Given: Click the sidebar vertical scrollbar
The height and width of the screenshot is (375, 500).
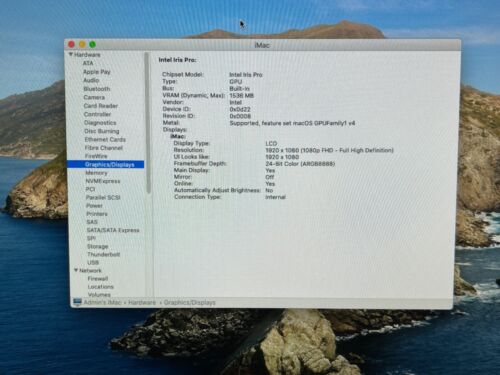Looking at the screenshot, I should tap(148, 123).
